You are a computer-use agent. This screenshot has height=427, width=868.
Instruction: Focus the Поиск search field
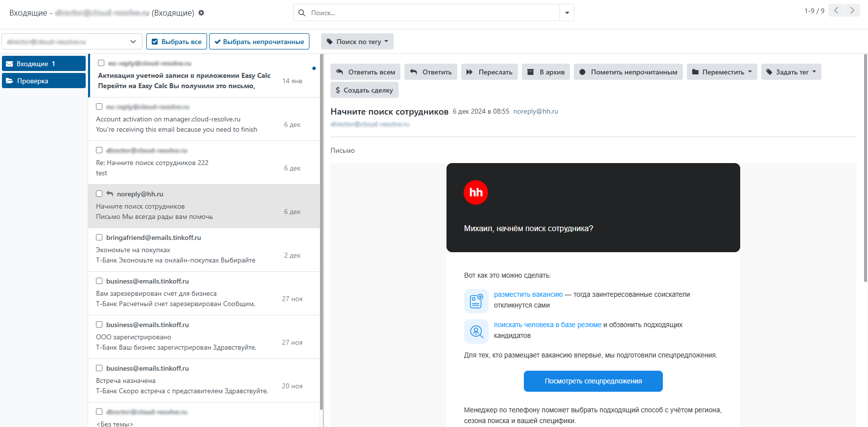[433, 13]
